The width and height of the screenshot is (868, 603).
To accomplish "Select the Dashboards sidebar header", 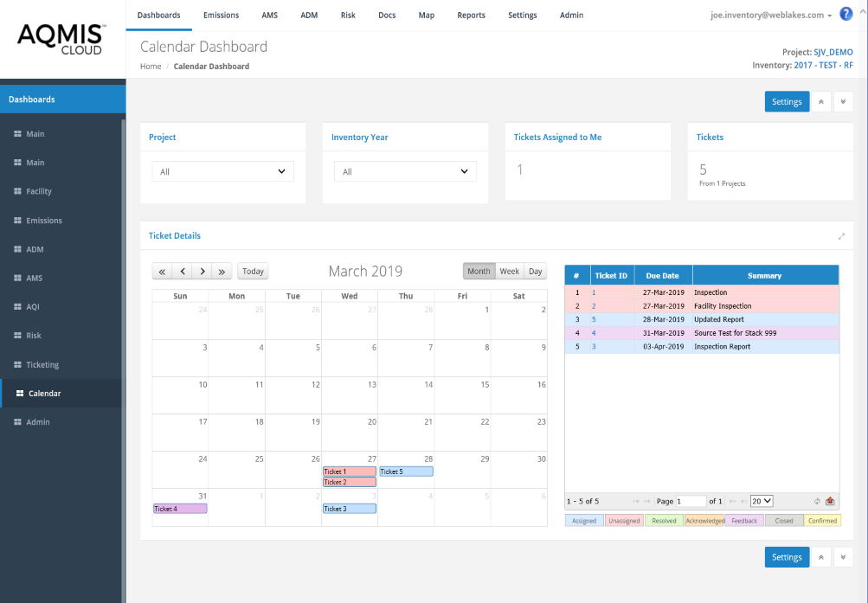I will point(62,99).
